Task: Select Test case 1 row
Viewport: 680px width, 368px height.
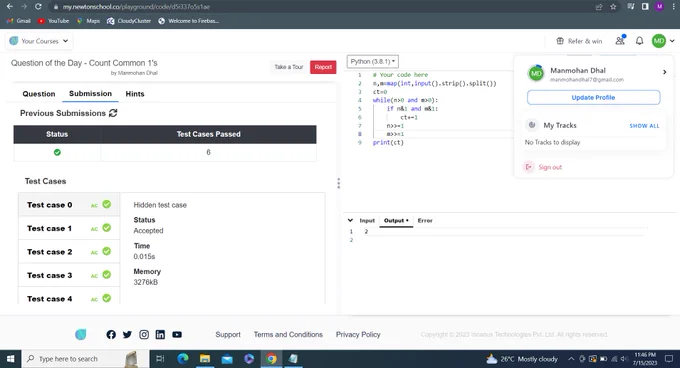Action: [69, 228]
